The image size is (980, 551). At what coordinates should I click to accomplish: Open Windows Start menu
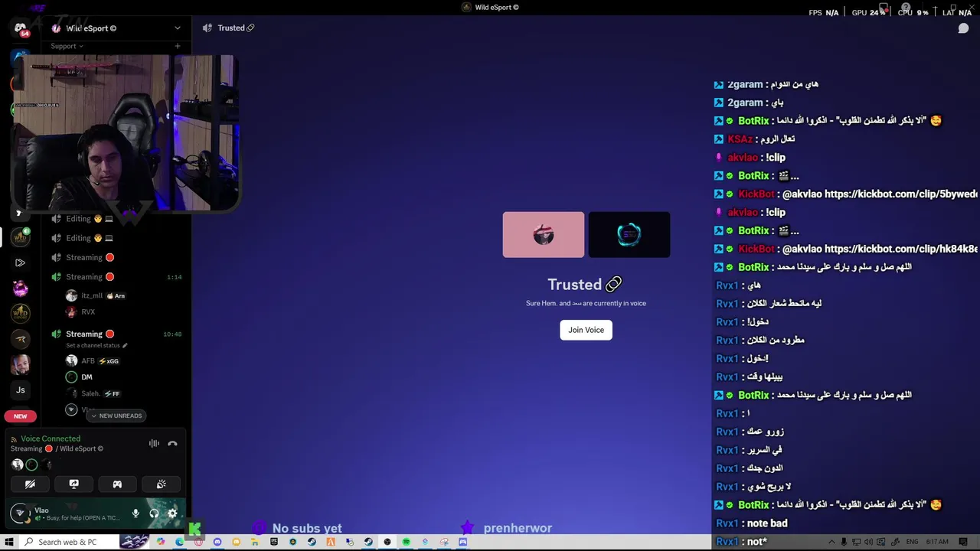point(9,542)
